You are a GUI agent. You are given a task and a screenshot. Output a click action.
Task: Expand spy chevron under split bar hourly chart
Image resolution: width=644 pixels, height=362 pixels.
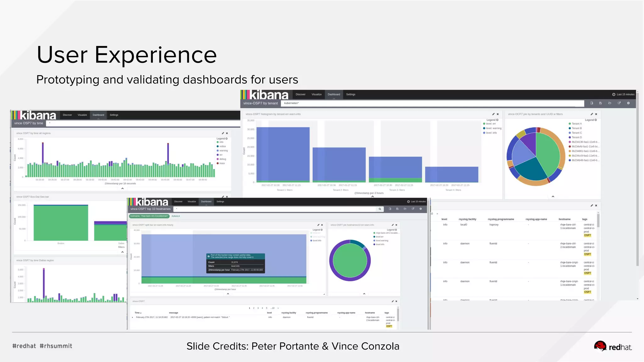pos(228,294)
